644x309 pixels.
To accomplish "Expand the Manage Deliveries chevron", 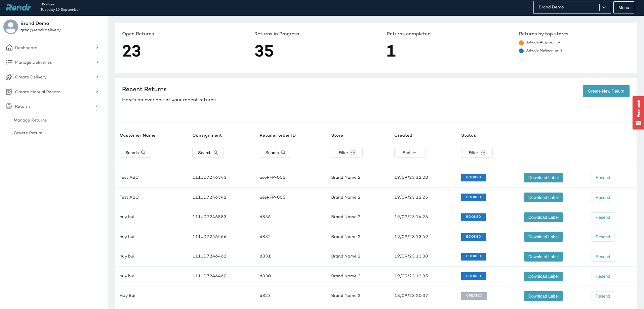I will pyautogui.click(x=97, y=62).
